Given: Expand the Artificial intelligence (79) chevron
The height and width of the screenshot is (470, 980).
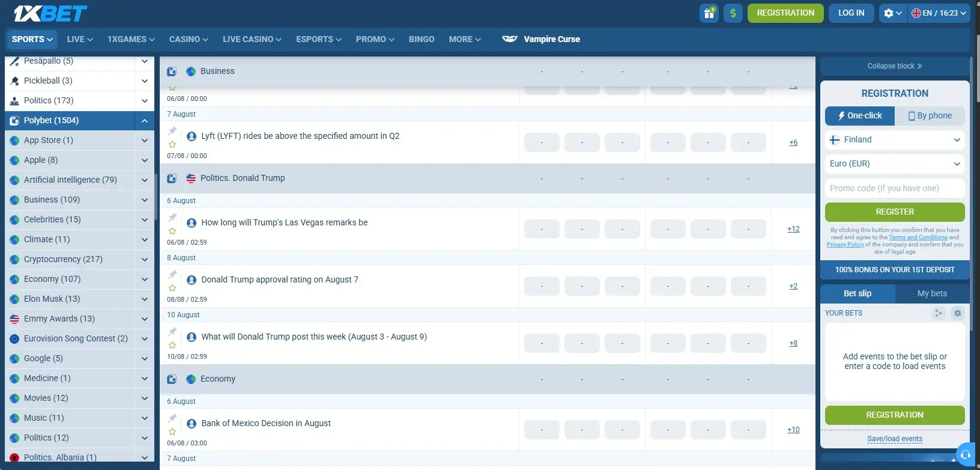Looking at the screenshot, I should [145, 180].
